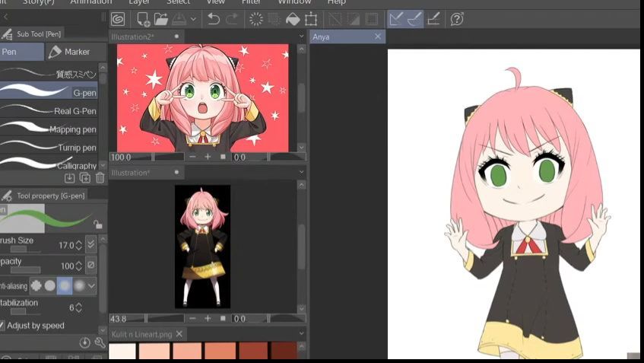
Task: Set anti-aliasing to strong
Action: click(79, 285)
